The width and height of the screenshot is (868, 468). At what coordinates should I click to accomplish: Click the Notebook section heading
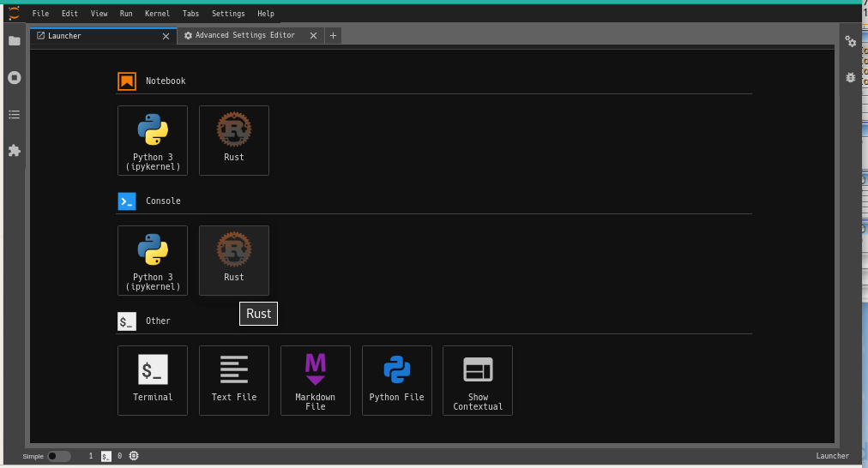(x=166, y=81)
